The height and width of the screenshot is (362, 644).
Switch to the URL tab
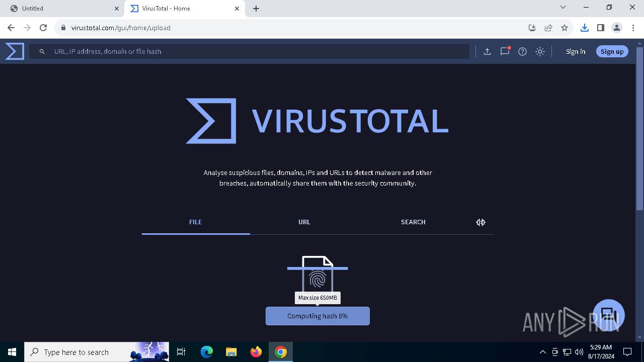click(304, 222)
